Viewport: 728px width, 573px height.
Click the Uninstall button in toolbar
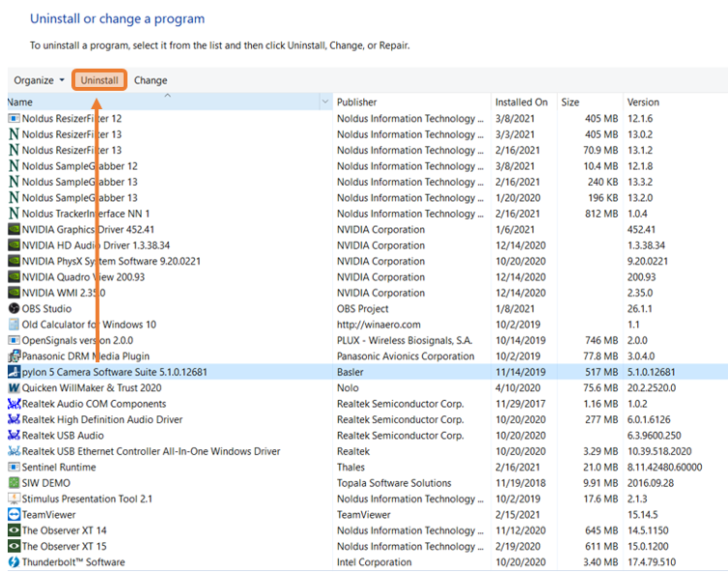click(x=99, y=80)
